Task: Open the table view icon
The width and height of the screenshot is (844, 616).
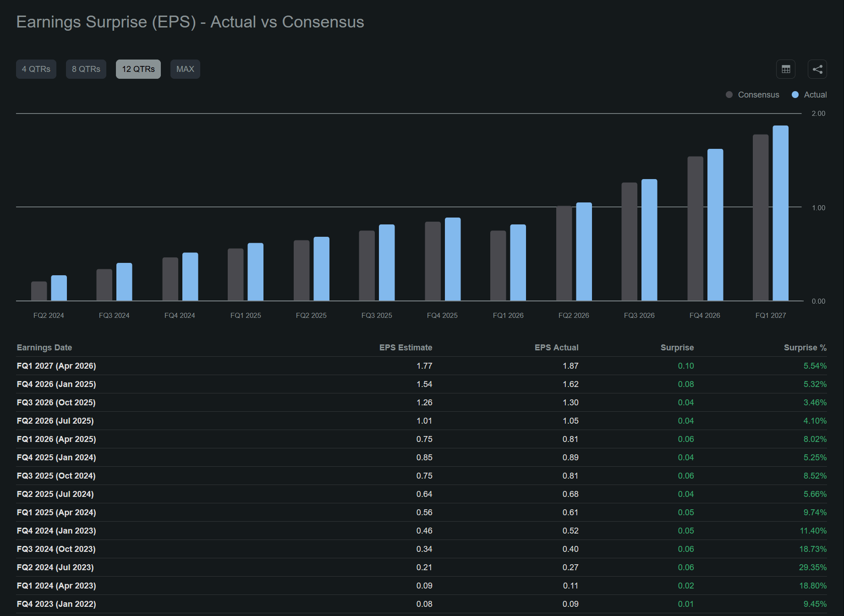Action: [x=786, y=69]
